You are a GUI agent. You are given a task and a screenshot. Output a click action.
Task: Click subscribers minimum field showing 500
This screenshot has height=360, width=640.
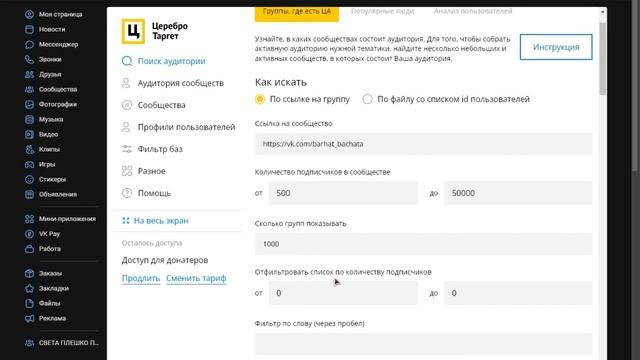click(343, 193)
